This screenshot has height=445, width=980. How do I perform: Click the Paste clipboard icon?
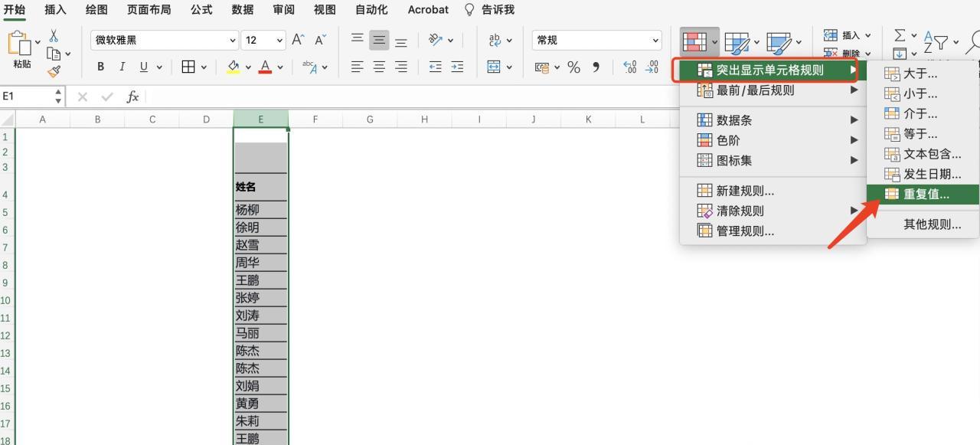(20, 44)
